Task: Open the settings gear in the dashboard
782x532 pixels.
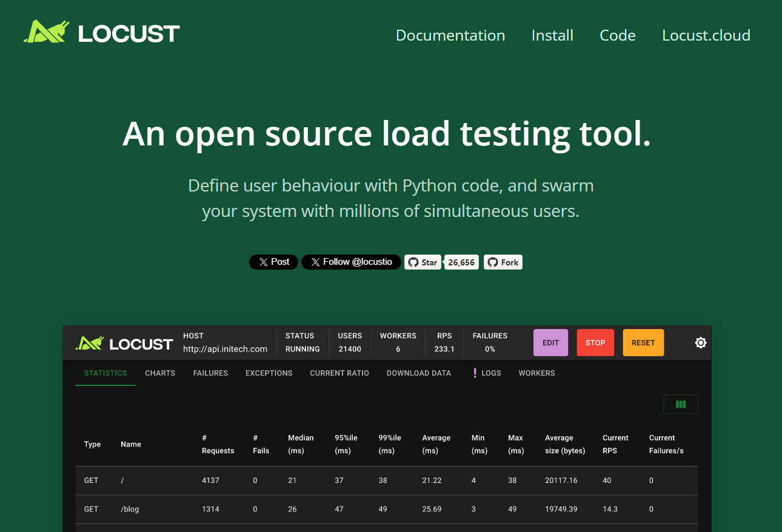Action: [x=701, y=343]
